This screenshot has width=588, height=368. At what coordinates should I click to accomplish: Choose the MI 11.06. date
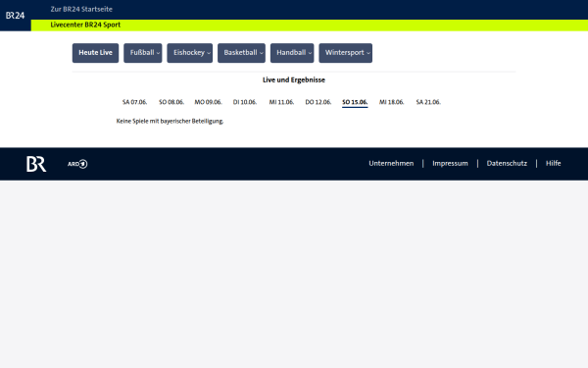tap(281, 102)
